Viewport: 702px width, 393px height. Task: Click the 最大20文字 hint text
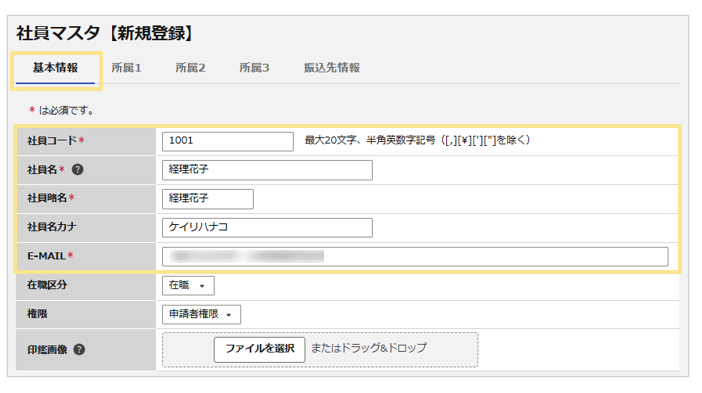click(417, 140)
